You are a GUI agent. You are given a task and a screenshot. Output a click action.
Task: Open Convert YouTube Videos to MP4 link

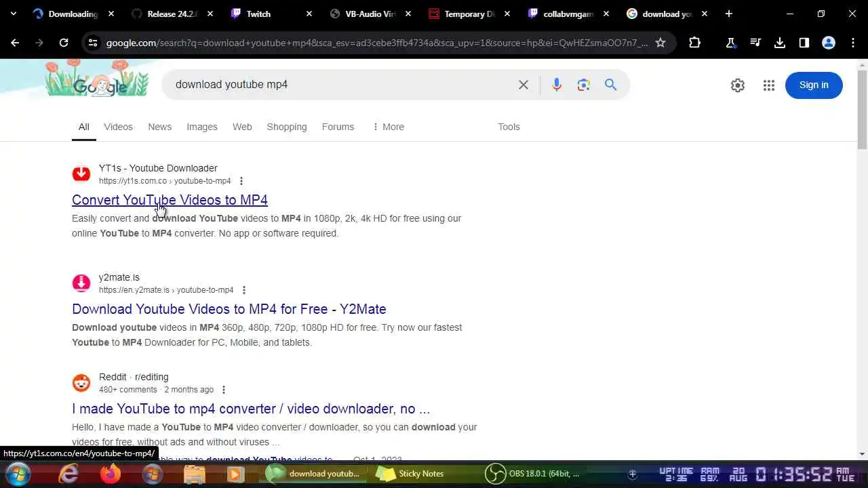tap(170, 200)
